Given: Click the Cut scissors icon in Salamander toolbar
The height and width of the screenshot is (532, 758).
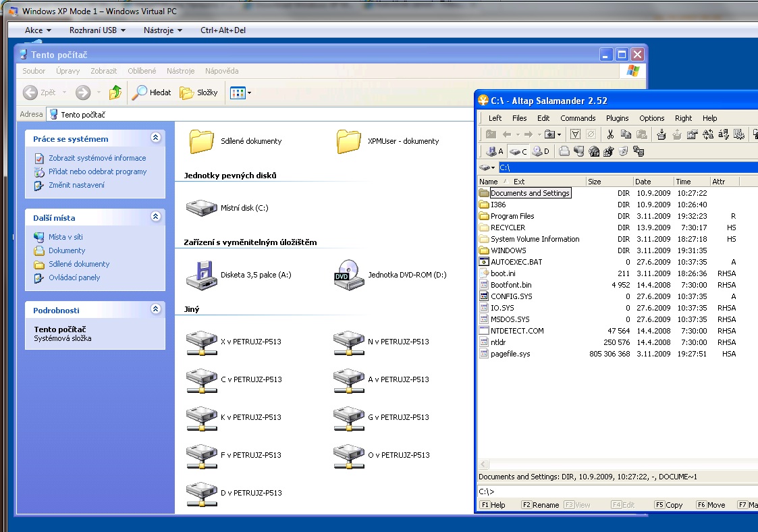Looking at the screenshot, I should [x=610, y=134].
